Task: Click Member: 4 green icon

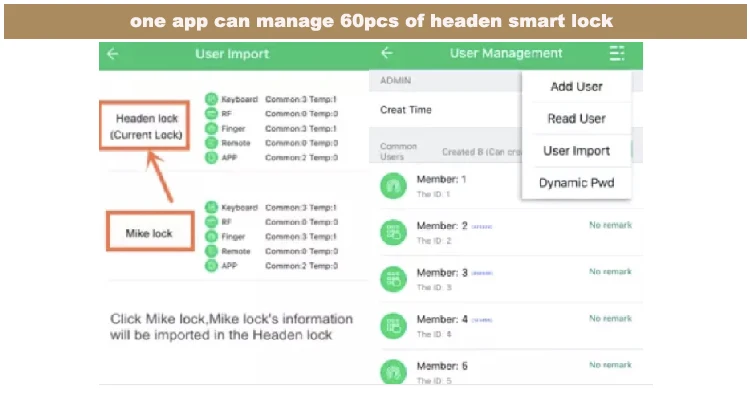Action: coord(392,325)
